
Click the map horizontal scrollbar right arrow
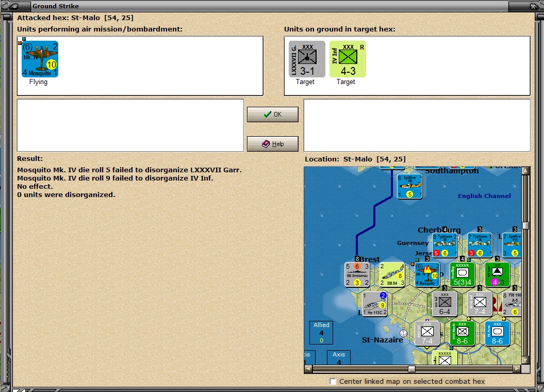(517, 369)
